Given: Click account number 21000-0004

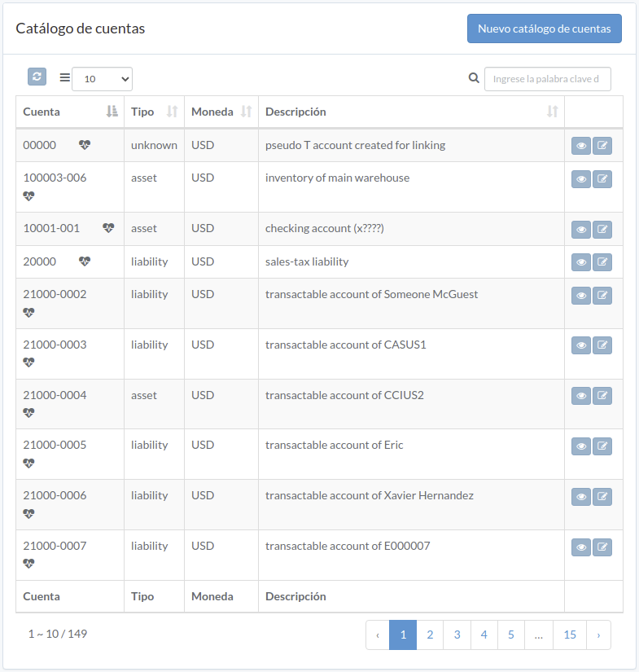Looking at the screenshot, I should click(55, 395).
